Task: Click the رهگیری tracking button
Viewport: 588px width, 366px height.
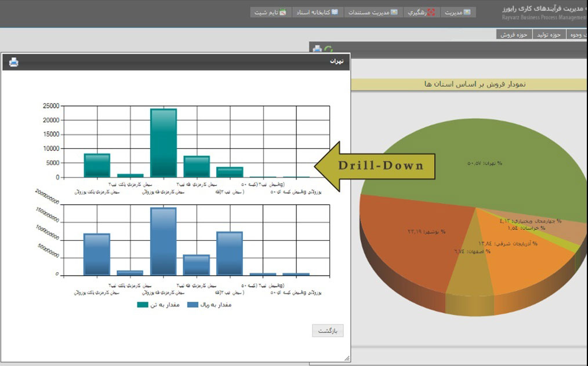Action: coord(421,12)
